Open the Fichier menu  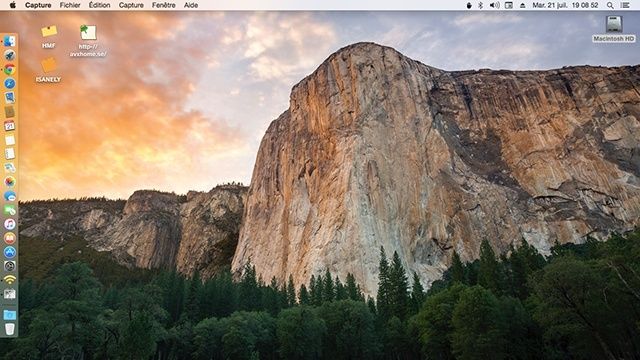pyautogui.click(x=70, y=5)
